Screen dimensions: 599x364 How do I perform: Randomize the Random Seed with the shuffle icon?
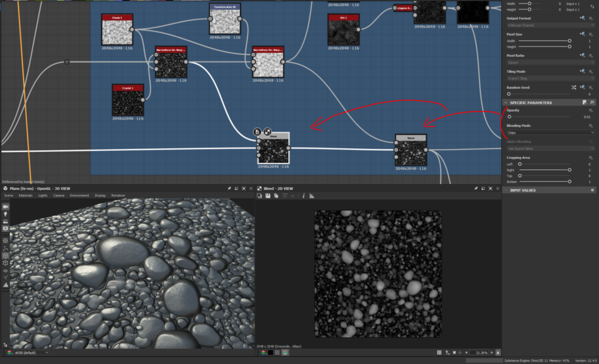pyautogui.click(x=574, y=87)
